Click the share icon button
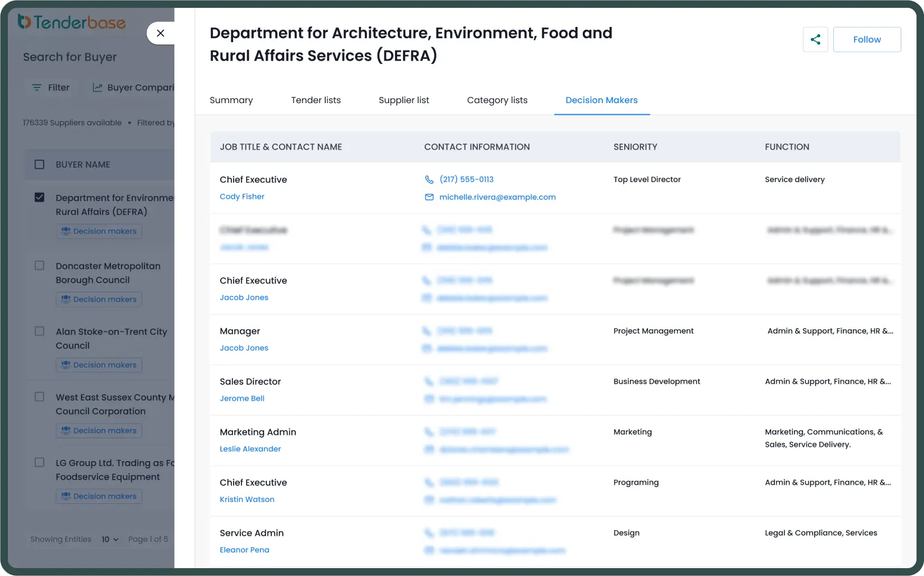Viewport: 924px width, 576px height. click(815, 39)
